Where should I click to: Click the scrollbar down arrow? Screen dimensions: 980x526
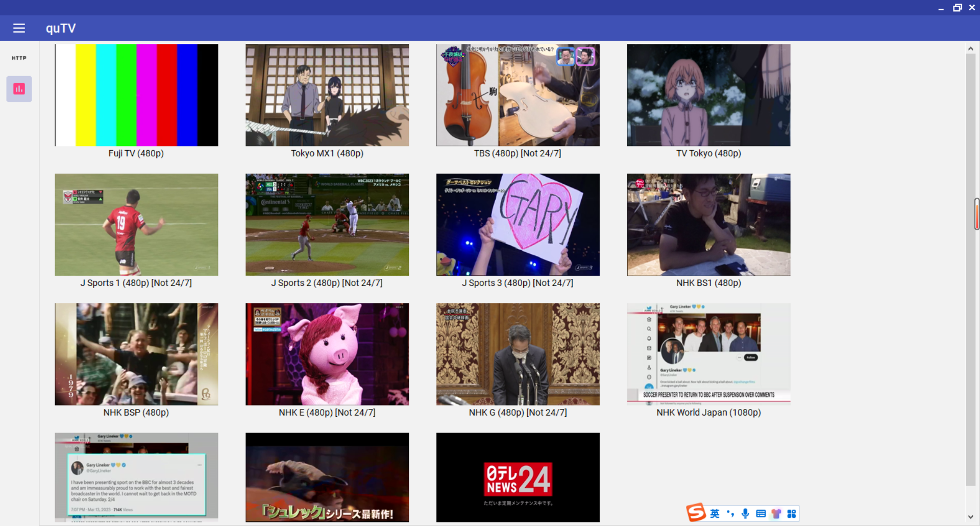click(970, 517)
